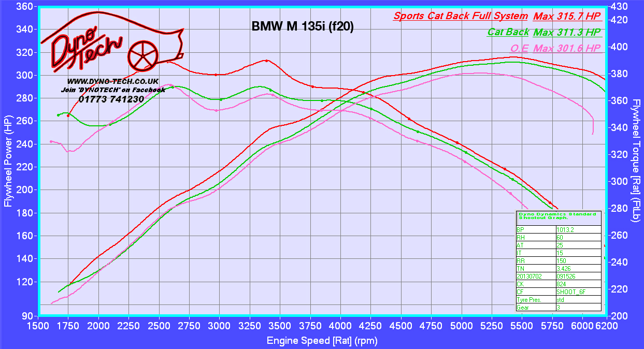Click the Max 301.6 HP legend value
The image size is (644, 349).
click(566, 49)
